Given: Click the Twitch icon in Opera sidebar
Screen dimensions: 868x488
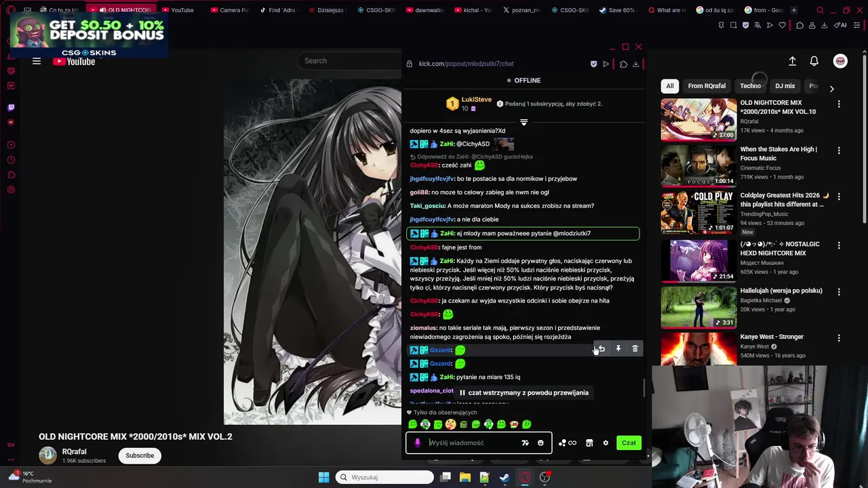Looking at the screenshot, I should [x=11, y=107].
